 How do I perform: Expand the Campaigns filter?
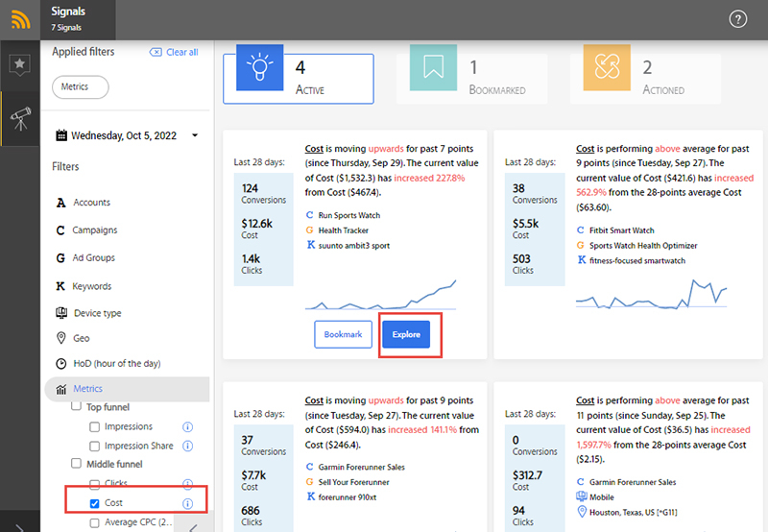pos(94,230)
